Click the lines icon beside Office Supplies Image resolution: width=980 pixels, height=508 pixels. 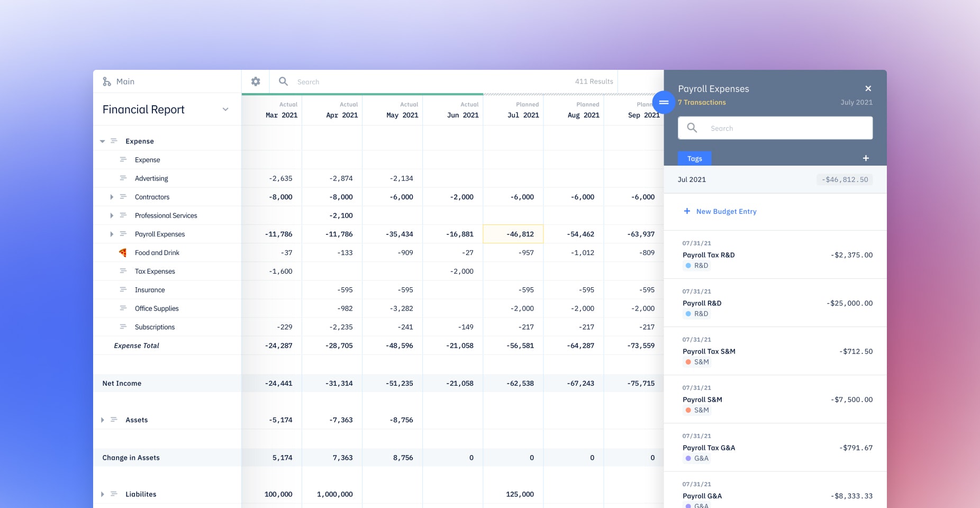tap(123, 308)
